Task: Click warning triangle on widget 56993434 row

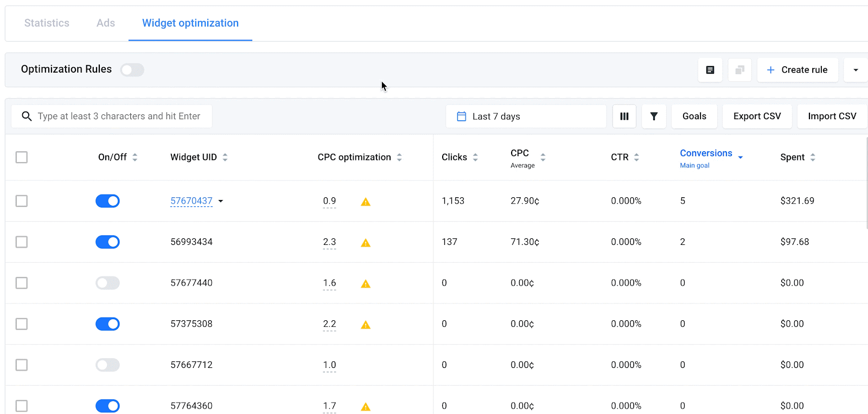Action: tap(366, 243)
